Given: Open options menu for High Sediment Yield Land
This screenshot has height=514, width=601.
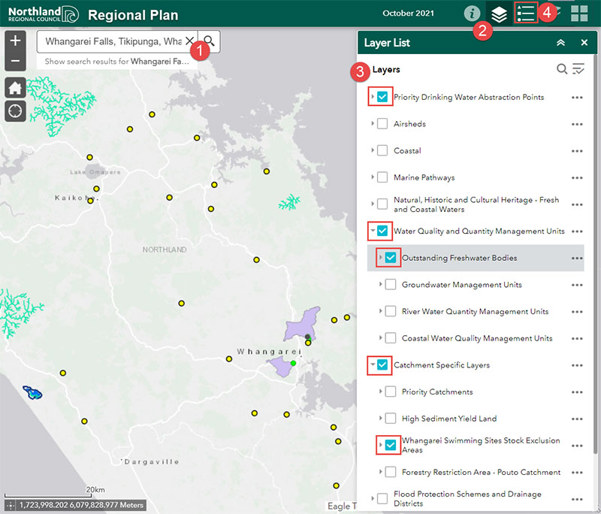Looking at the screenshot, I should click(x=577, y=419).
